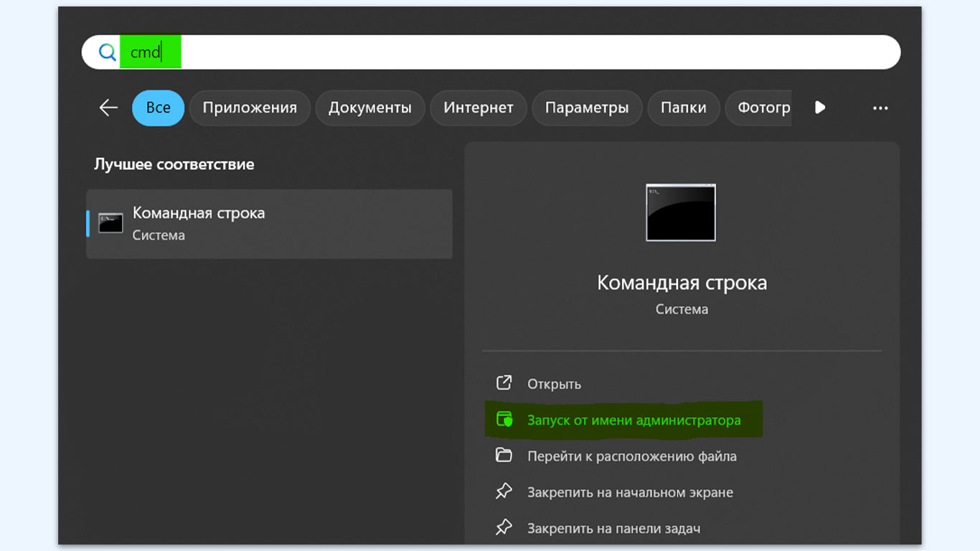Click the folder icon for file location

coord(504,456)
